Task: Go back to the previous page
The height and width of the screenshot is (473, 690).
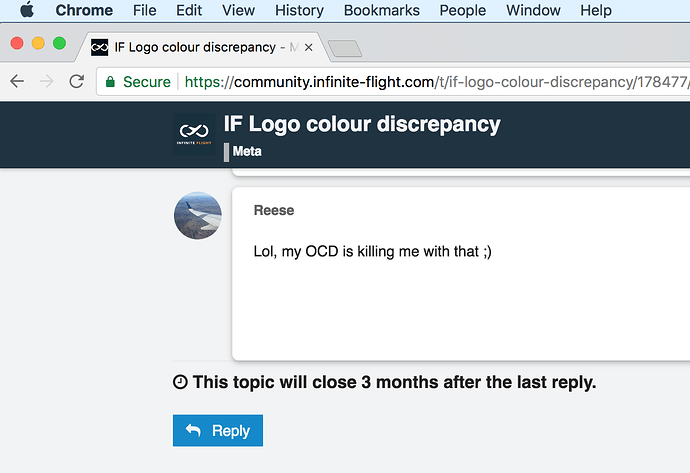Action: coord(17,82)
